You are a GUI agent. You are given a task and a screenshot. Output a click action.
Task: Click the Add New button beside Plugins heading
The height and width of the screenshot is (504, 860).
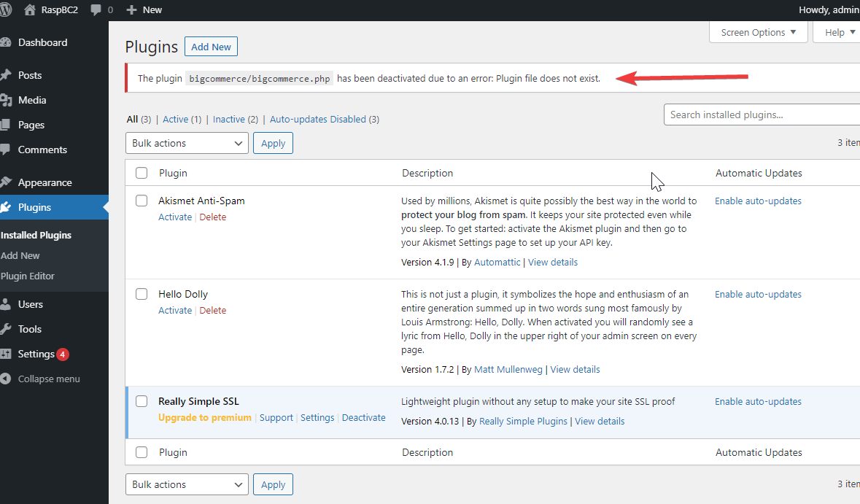tap(211, 47)
